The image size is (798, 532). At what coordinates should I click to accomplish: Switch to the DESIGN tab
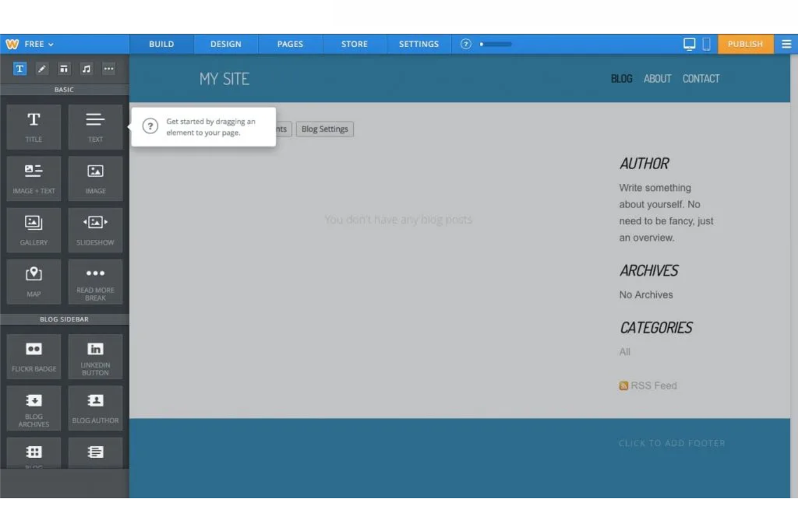point(225,44)
